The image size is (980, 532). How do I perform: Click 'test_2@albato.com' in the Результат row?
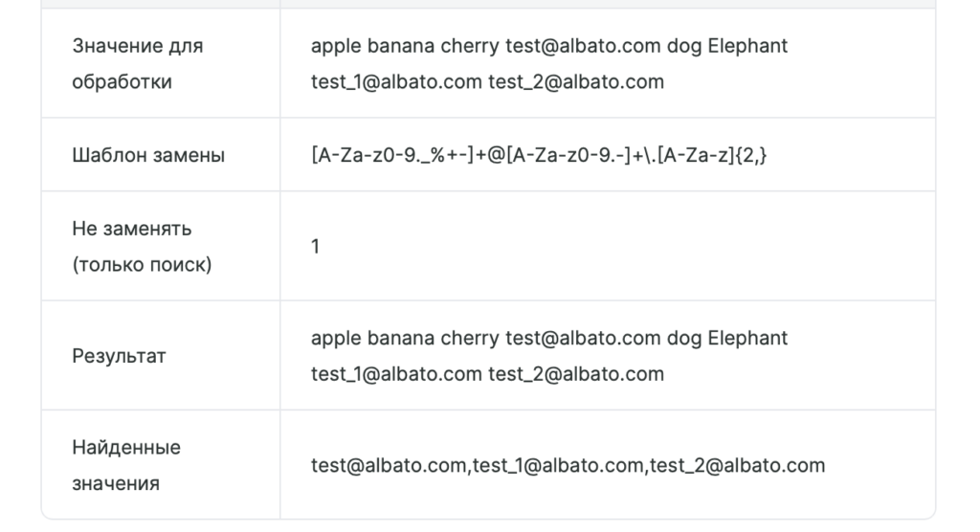point(576,374)
